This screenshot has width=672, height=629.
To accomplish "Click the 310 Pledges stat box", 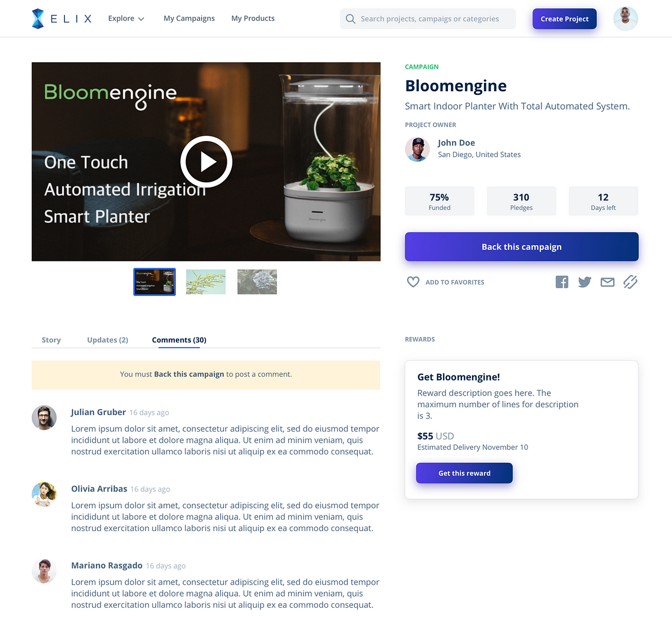I will pyautogui.click(x=521, y=201).
